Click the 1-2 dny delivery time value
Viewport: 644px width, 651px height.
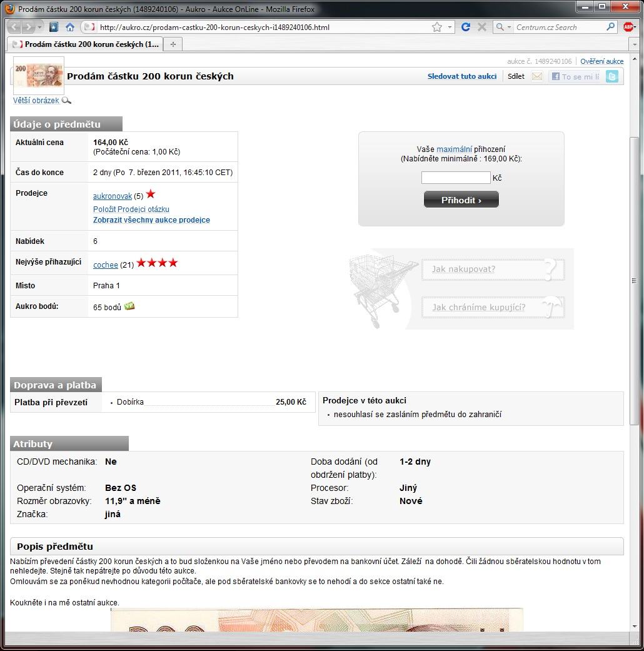415,462
